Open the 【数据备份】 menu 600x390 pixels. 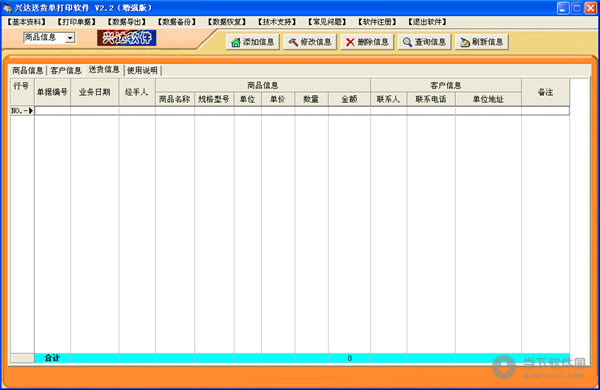point(177,22)
